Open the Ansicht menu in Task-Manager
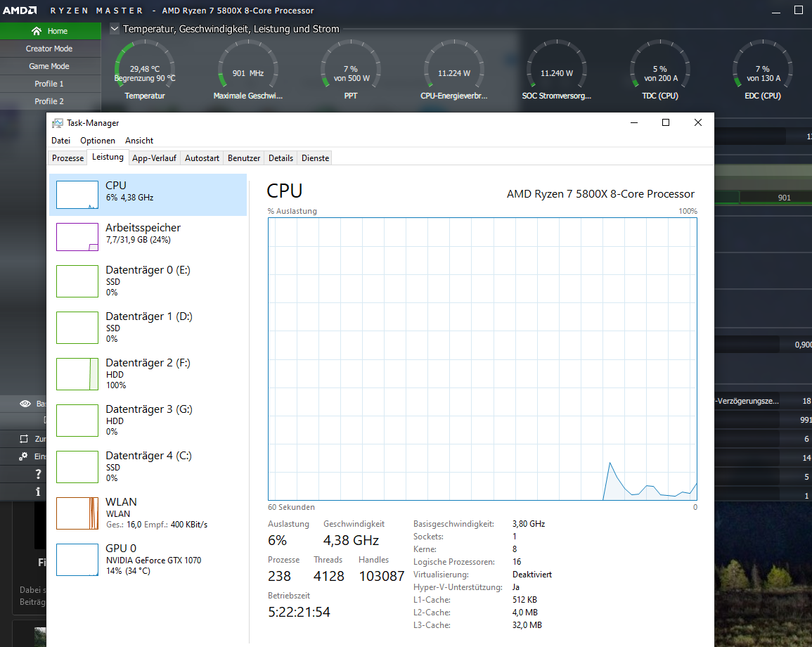 click(138, 141)
